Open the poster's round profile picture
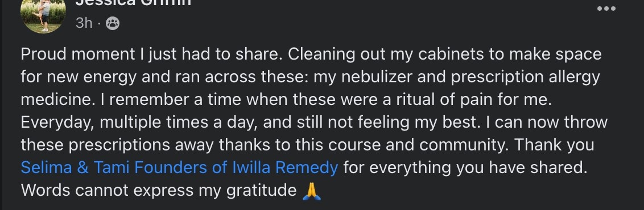This screenshot has height=210, width=644. pyautogui.click(x=43, y=16)
